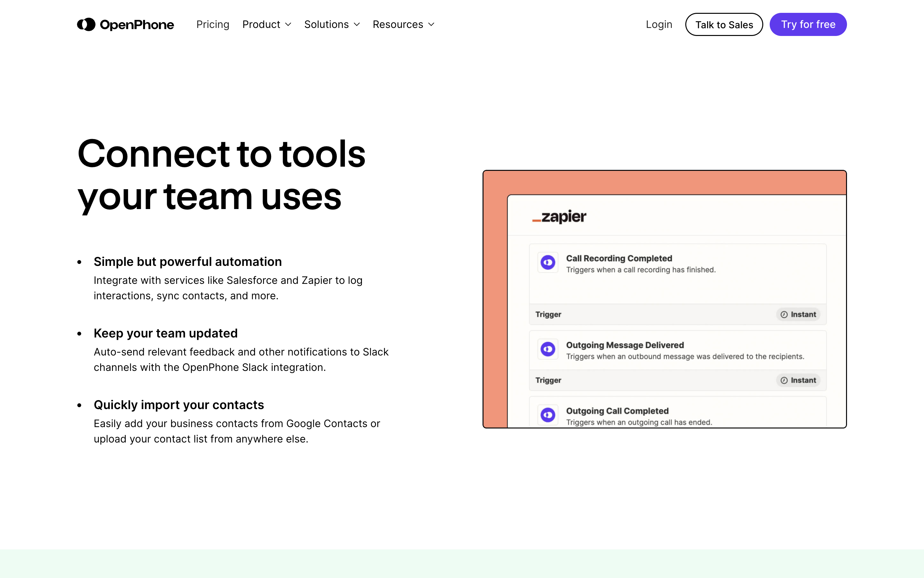Click 'Triggers when an outbound message was delivered' text

coord(685,357)
